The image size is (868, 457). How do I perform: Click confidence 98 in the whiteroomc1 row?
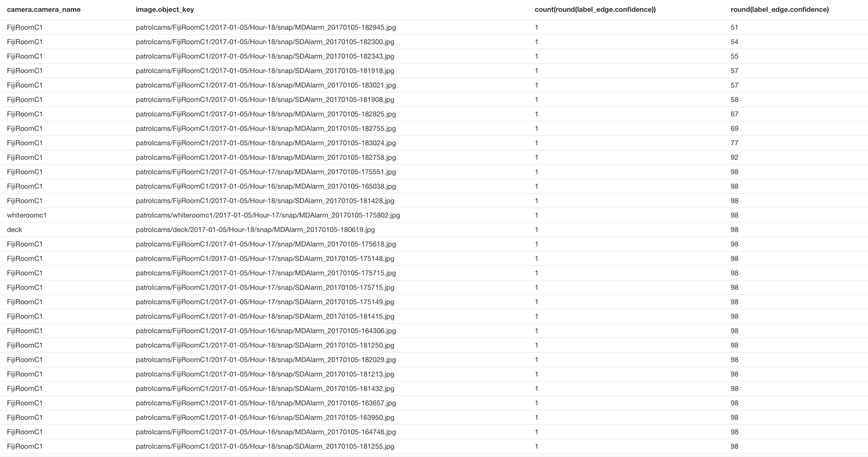coord(734,215)
